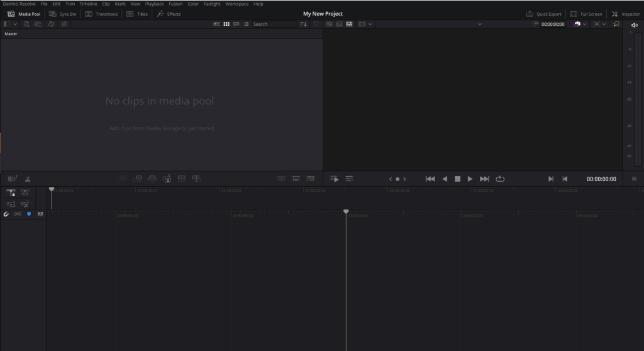Go to the last frame
644x351 pixels.
tap(485, 179)
